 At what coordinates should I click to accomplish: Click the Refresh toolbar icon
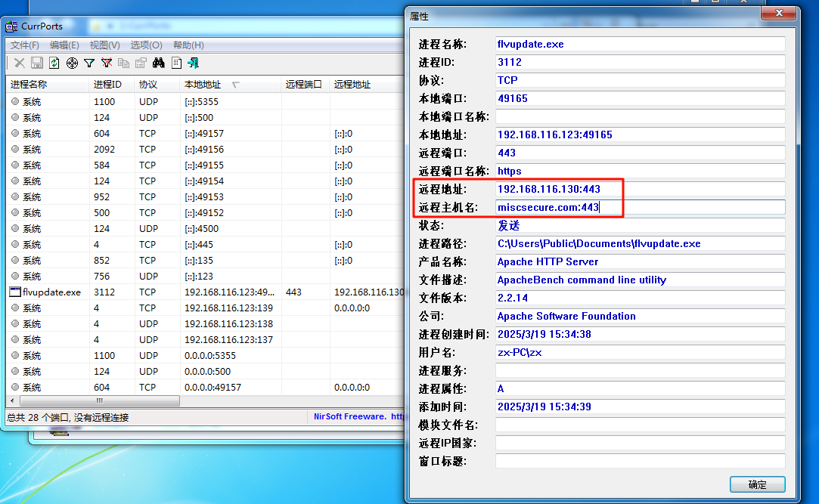click(x=54, y=63)
